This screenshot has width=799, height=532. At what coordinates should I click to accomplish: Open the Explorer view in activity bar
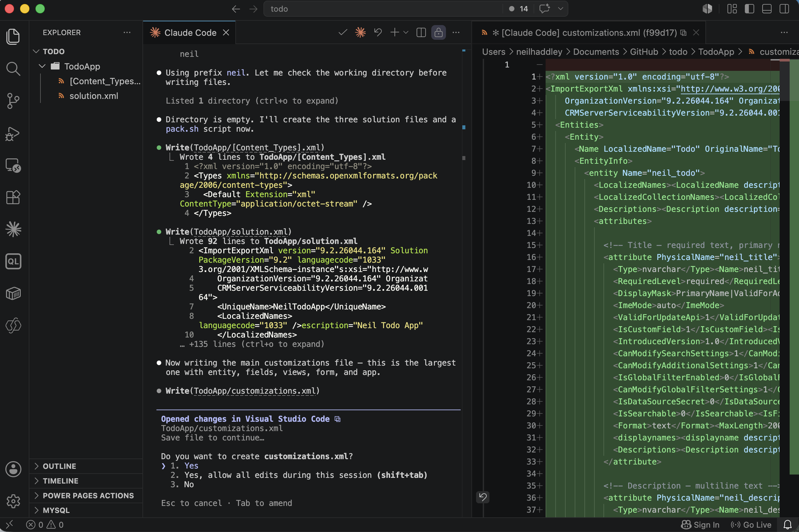click(13, 36)
